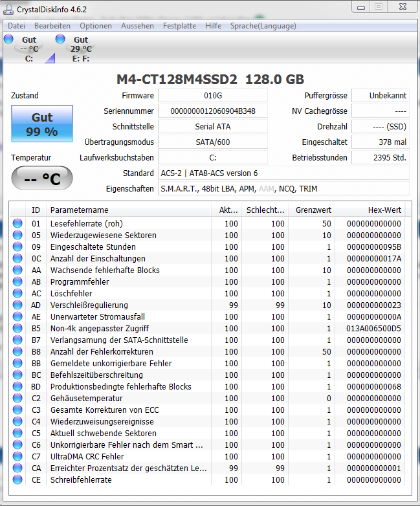Click the Laufwerksbuchstaben field showing C:

click(x=213, y=157)
